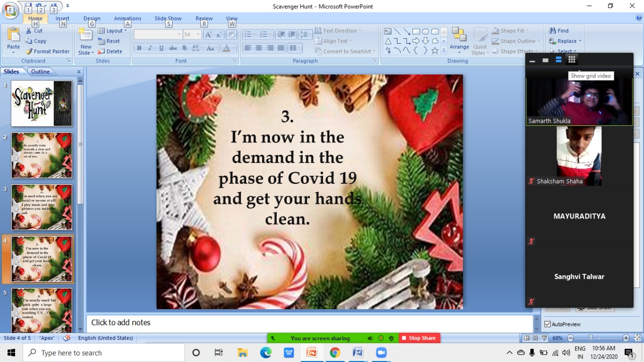Switch to the Outline pane tab
The width and height of the screenshot is (644, 362).
coord(40,71)
